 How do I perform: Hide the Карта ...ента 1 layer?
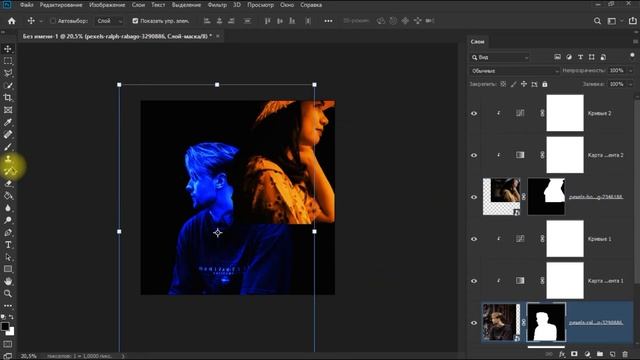click(474, 281)
